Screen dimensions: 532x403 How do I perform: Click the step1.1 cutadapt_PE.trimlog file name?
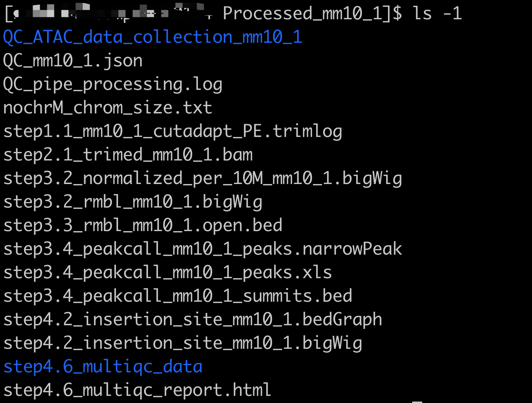[x=173, y=131]
